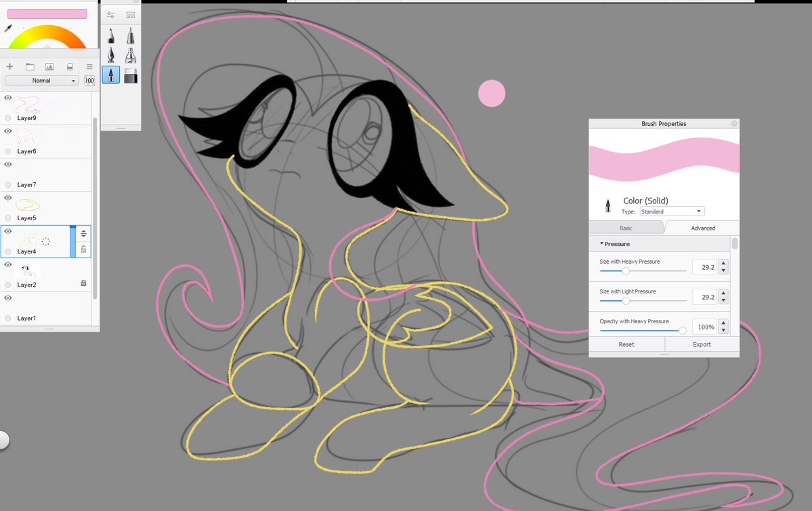This screenshot has height=511, width=812.
Task: Open the brush settings sliders icon
Action: [x=111, y=15]
